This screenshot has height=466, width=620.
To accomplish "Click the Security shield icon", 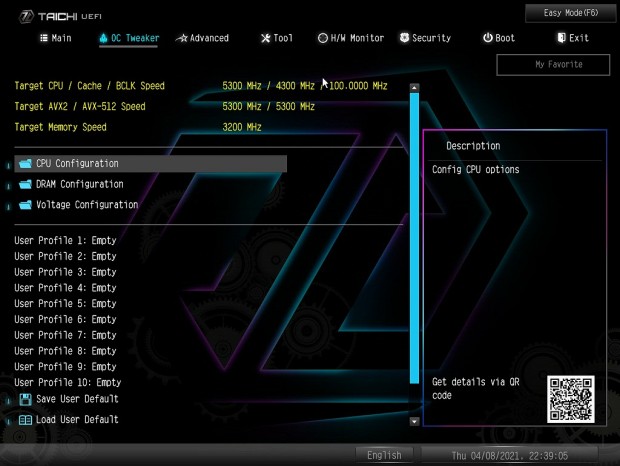I will click(404, 38).
